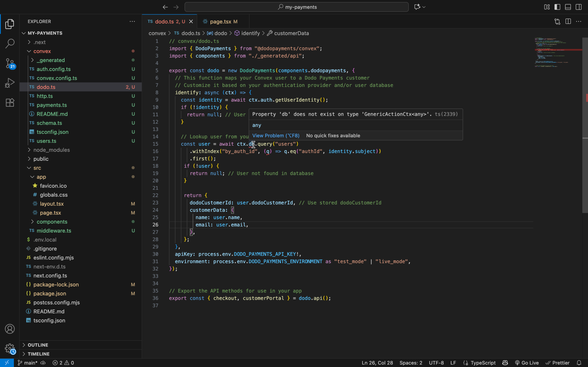Toggle the bottom panel visibility
This screenshot has height=367, width=588.
[568, 7]
